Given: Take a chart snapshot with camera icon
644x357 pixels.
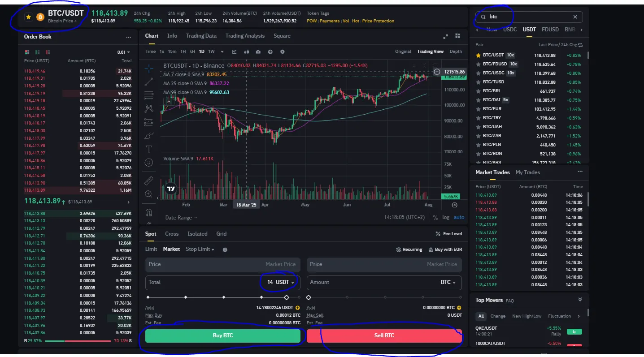Looking at the screenshot, I should click(x=258, y=52).
